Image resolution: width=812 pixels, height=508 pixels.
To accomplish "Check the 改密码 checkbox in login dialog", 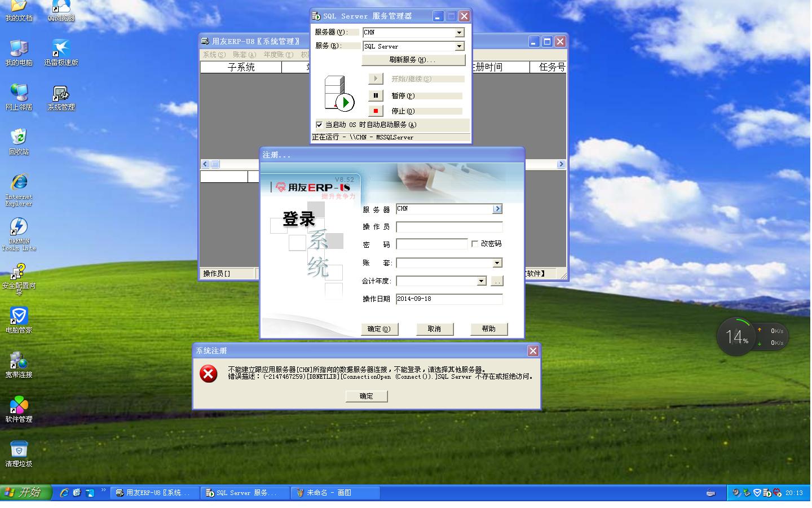I will point(475,244).
